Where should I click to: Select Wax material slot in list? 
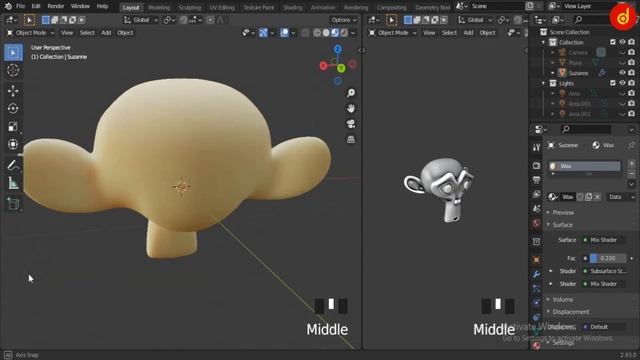tap(584, 166)
